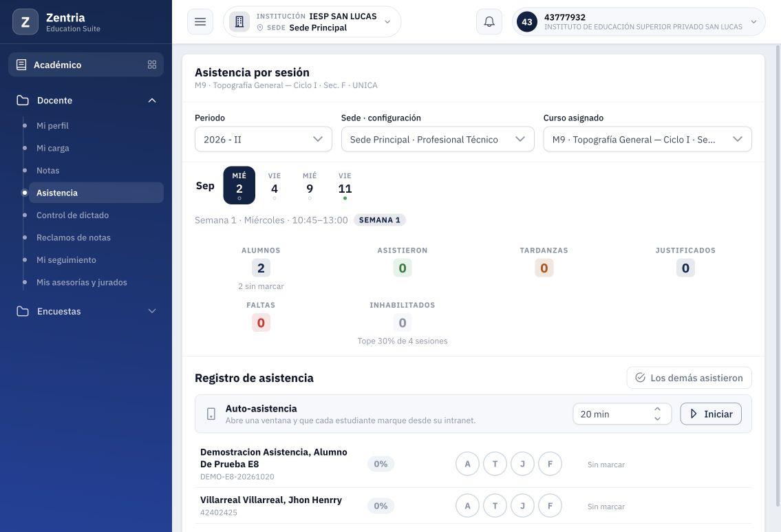Open the user account dropdown chevron

(x=753, y=22)
